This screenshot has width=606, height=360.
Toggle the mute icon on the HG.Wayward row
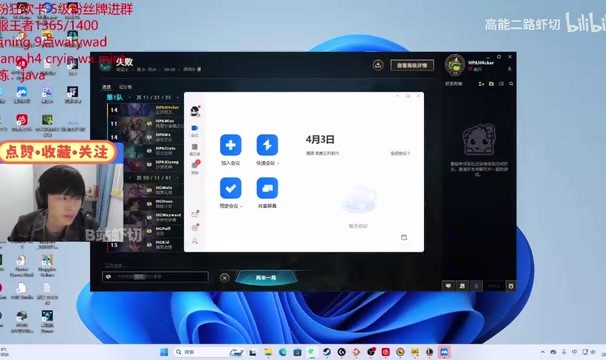click(149, 217)
